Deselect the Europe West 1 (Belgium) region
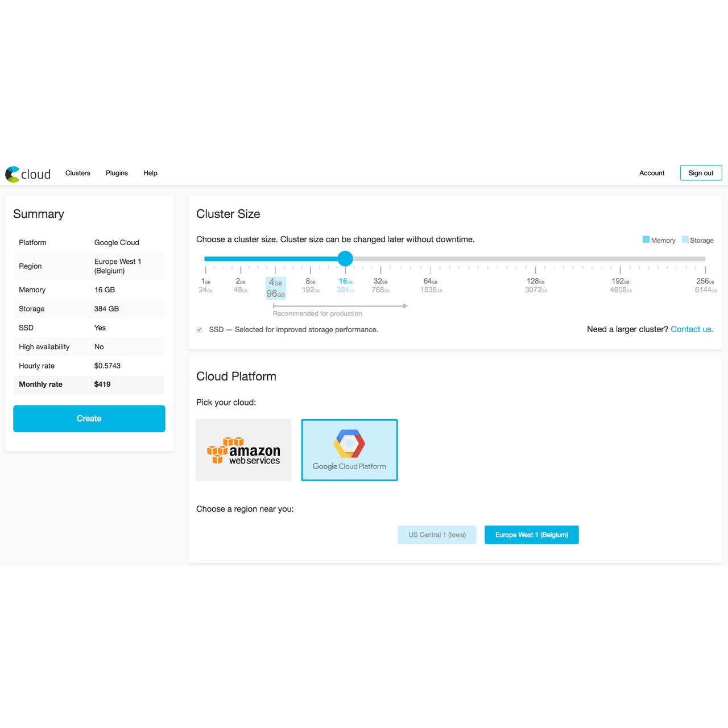Screen dimensions: 728x728 tap(531, 535)
